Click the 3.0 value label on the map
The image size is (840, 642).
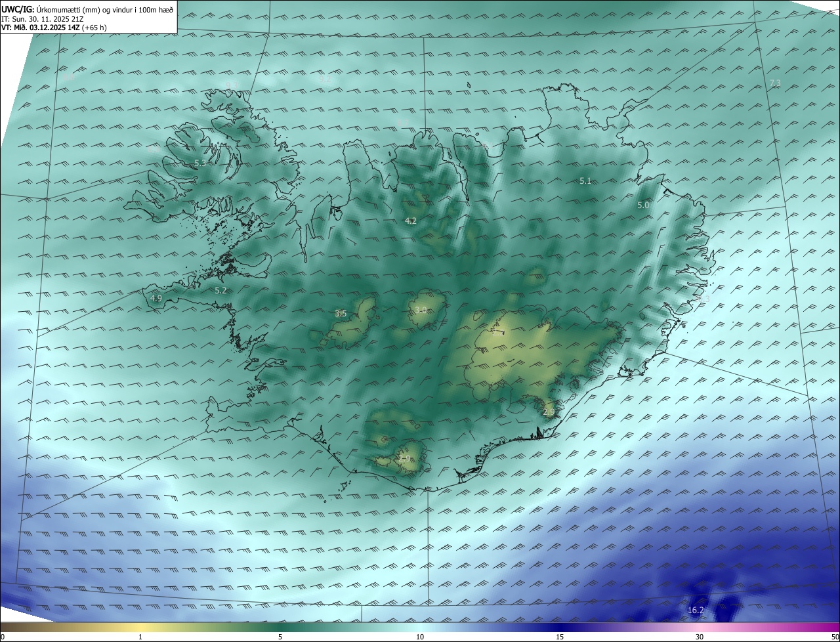(x=420, y=310)
